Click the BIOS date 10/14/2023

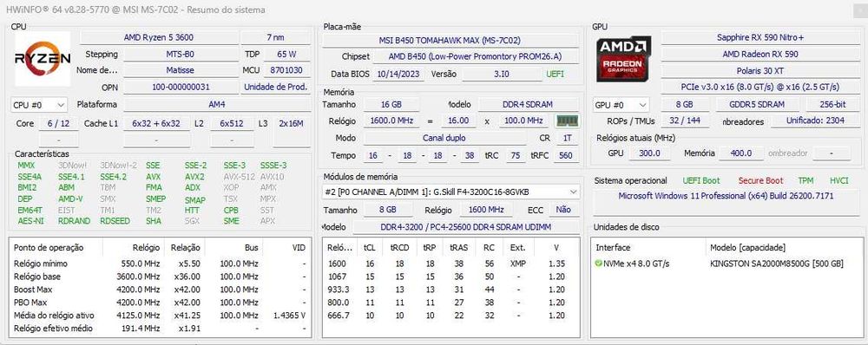point(399,74)
